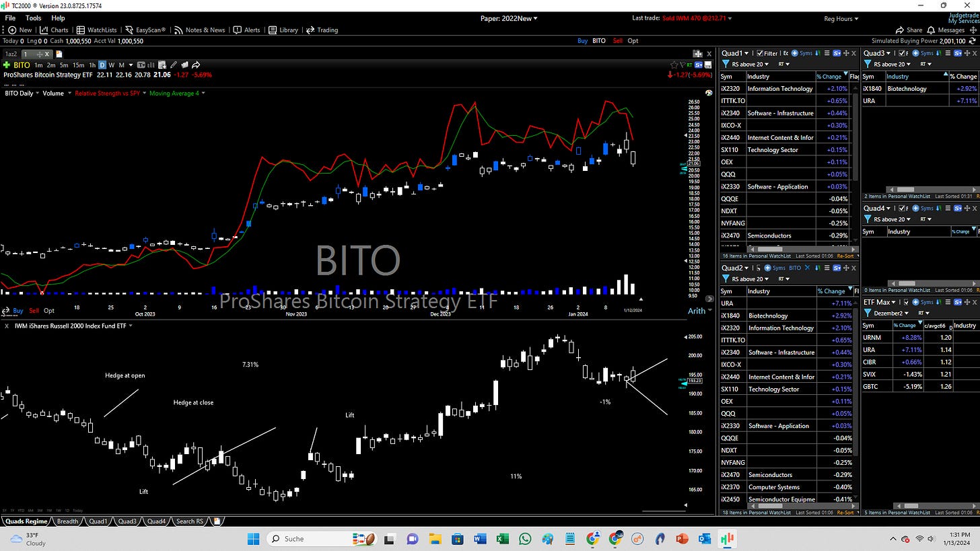Open the Library toolbar button
This screenshot has width=980, height=551.
tap(283, 30)
